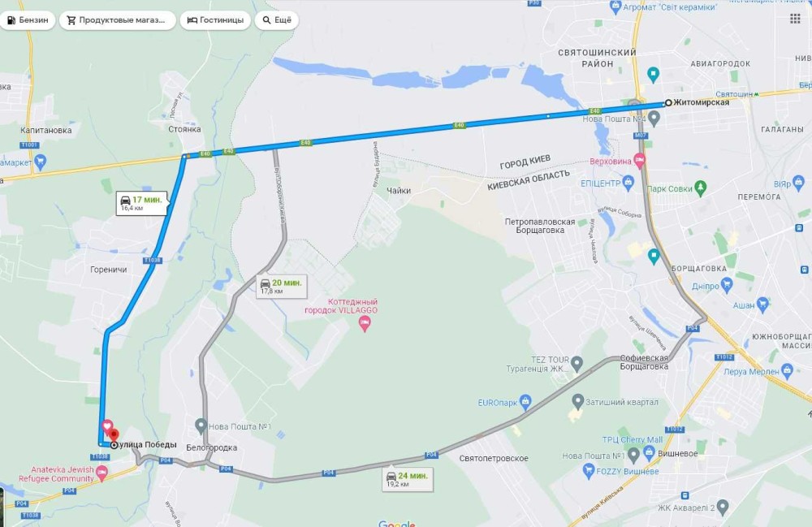This screenshot has width=812, height=527.
Task: Open the ЕПІЦЕНТР shopping marker
Action: click(x=628, y=182)
